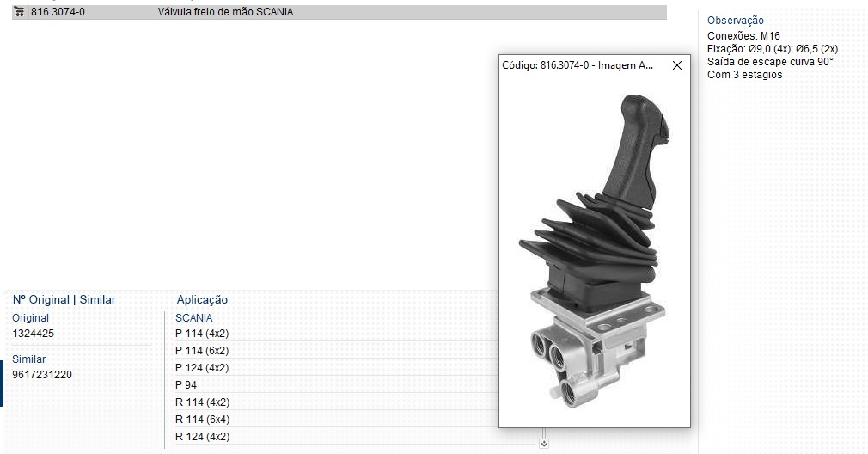Select product code 816.3074-0 in the row
Screen dimensions: 868x454
point(58,12)
